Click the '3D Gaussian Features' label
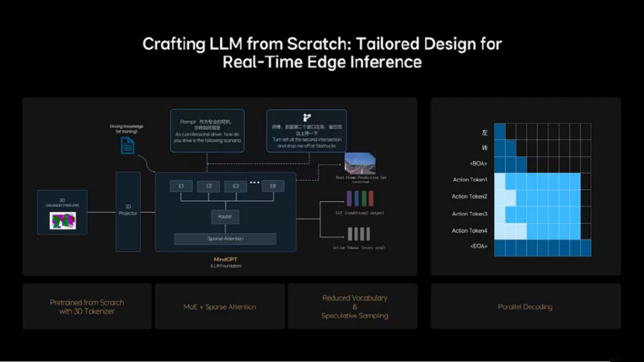644x362 pixels. [62, 202]
